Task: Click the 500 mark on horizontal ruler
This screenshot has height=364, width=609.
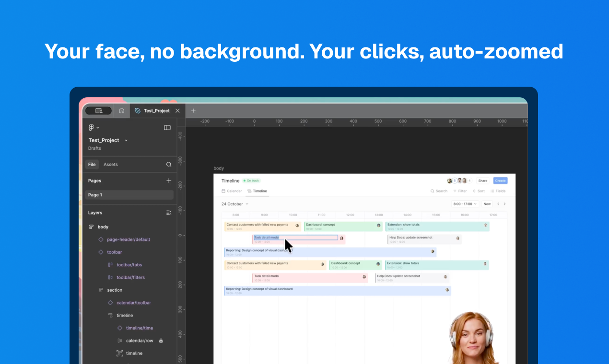Action: pyautogui.click(x=378, y=121)
